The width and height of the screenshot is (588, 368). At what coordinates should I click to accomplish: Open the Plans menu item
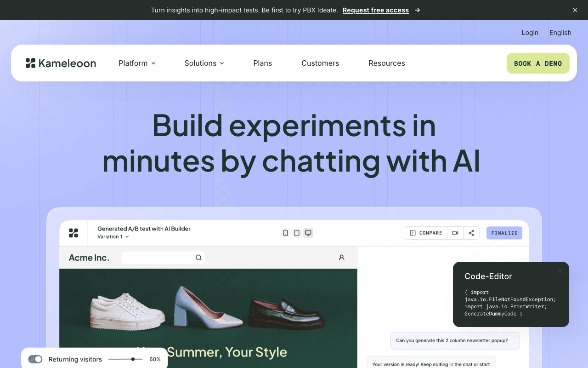pyautogui.click(x=263, y=63)
